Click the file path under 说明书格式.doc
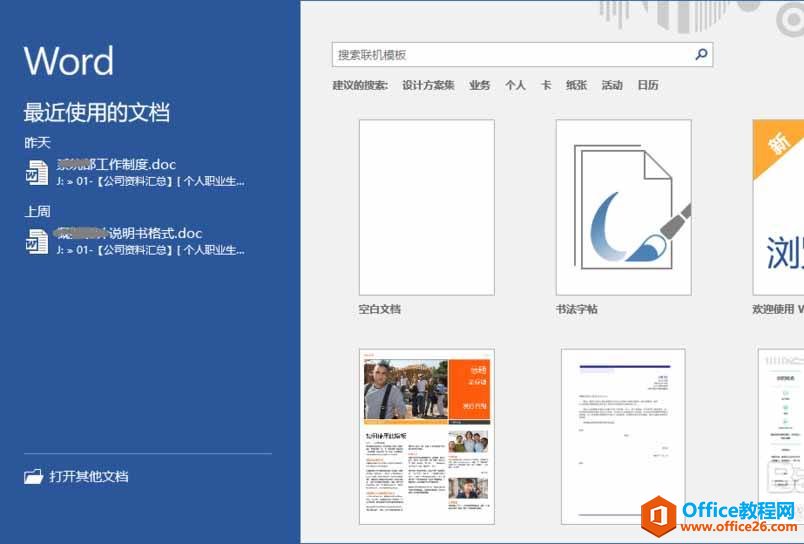The height and width of the screenshot is (544, 804). [150, 250]
